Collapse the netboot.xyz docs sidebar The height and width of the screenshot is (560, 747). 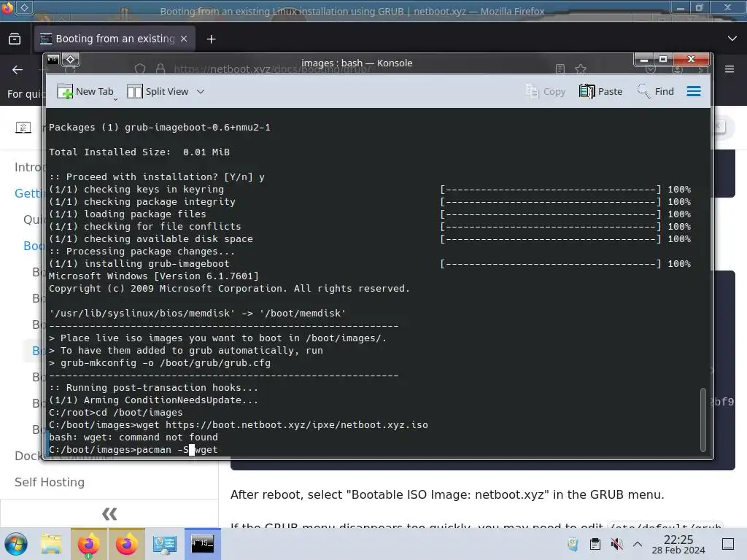click(109, 514)
